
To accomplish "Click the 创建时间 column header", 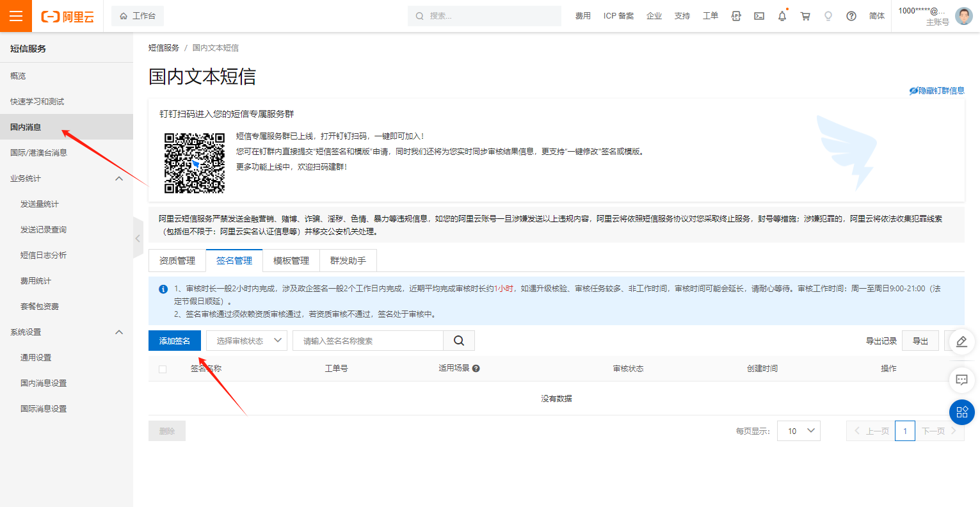I will 762,369.
